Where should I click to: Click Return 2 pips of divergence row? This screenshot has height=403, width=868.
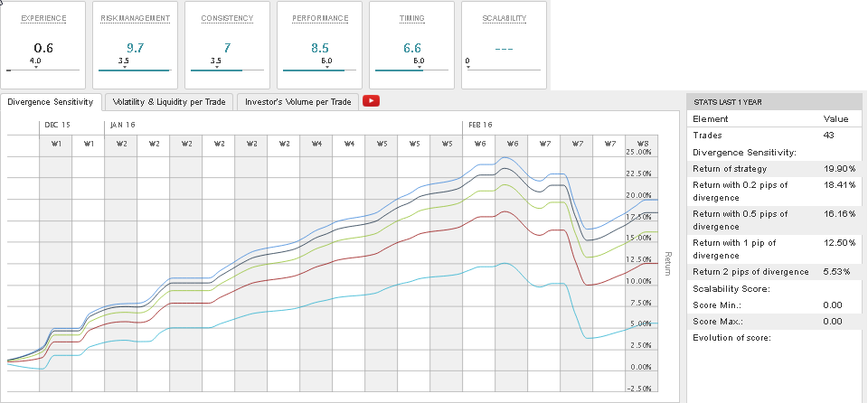click(773, 271)
